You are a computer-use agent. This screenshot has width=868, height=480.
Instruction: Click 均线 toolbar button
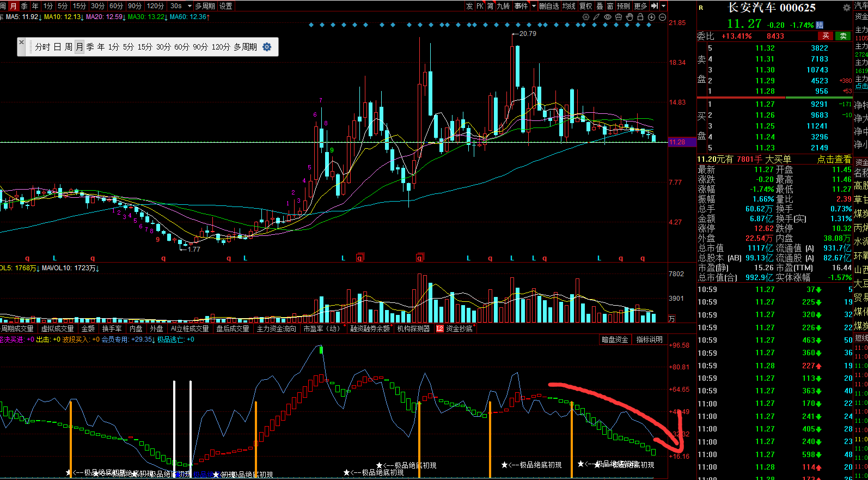[x=569, y=6]
